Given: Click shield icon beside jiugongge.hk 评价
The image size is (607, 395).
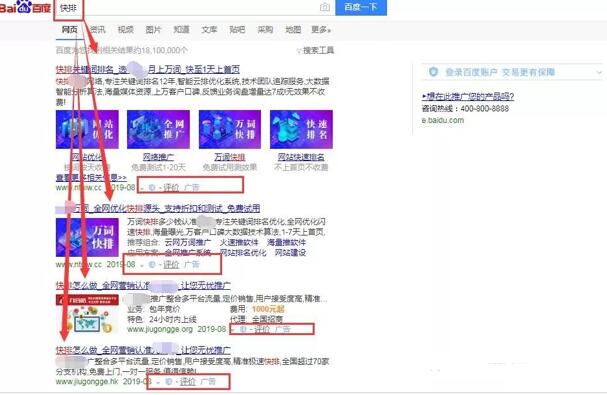Looking at the screenshot, I should tap(169, 381).
